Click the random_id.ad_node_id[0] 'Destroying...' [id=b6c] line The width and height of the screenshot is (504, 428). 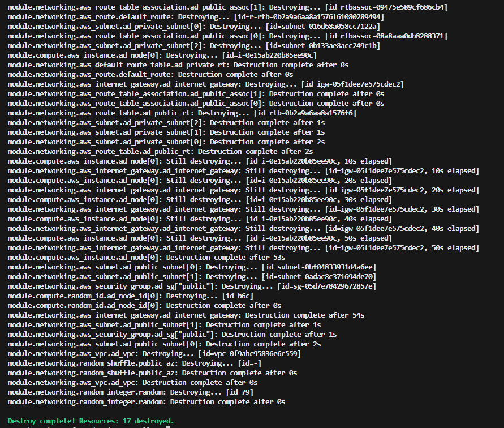coord(131,296)
